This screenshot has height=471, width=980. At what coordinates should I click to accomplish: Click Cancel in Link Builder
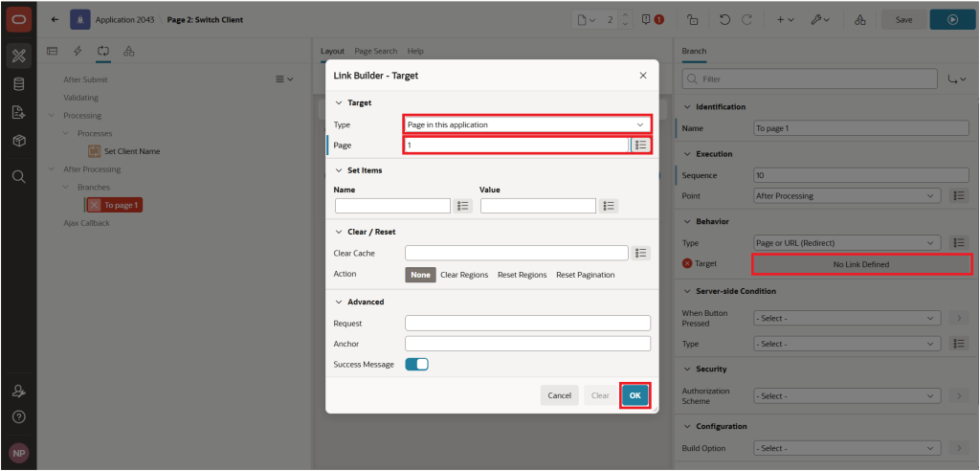559,395
